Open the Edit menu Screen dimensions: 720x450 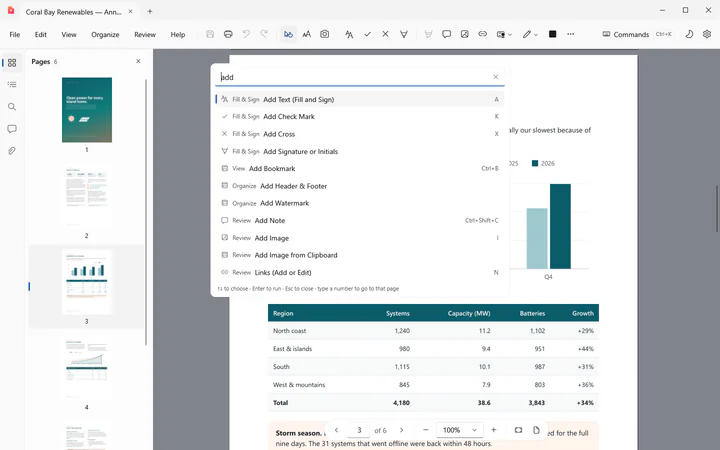tap(41, 34)
